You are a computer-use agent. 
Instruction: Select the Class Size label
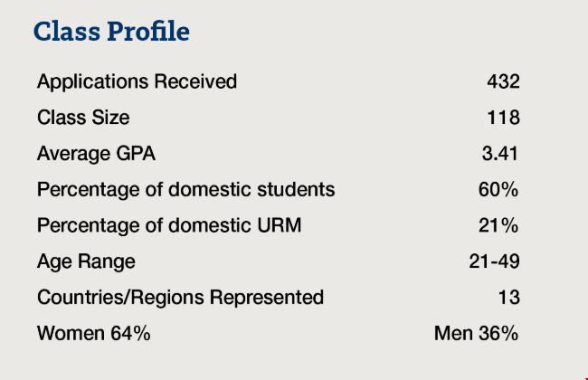(83, 117)
